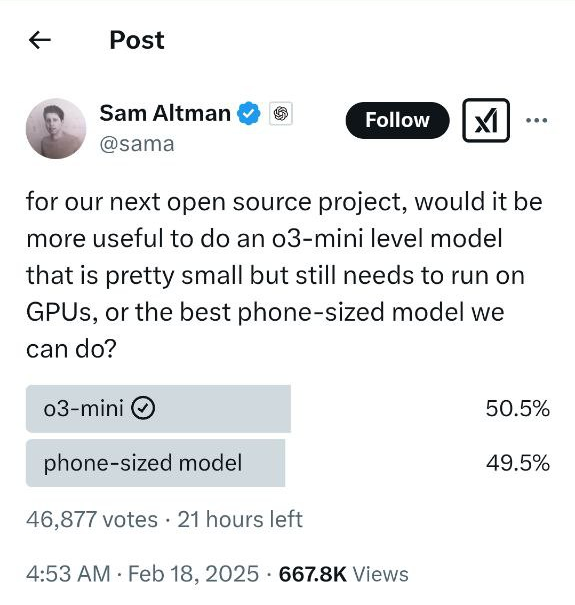Open the 4:53 AM timestamp link
Image resolution: width=575 pixels, height=605 pixels.
[68, 573]
